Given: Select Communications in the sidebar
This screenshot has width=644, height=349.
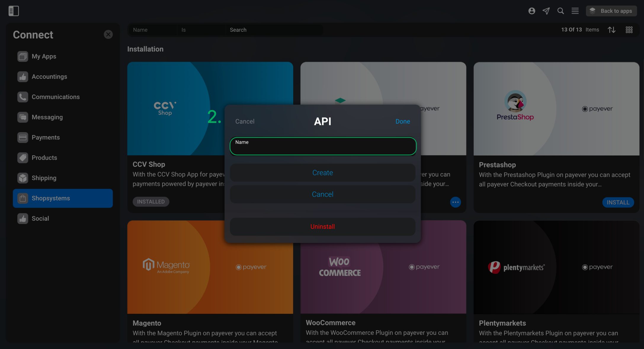Looking at the screenshot, I should [x=63, y=97].
